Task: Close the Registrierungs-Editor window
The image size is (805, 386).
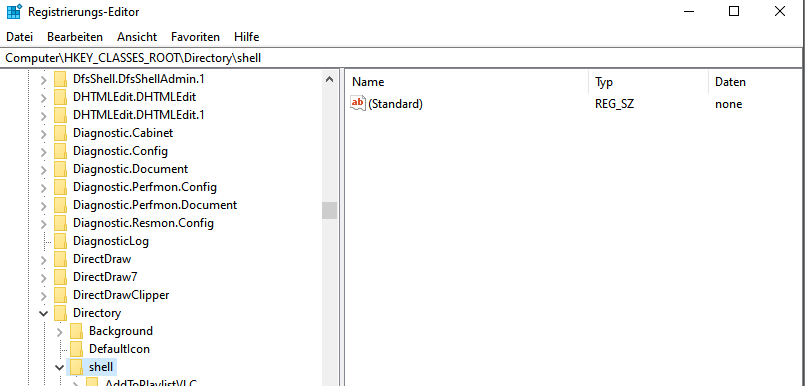Action: [x=779, y=11]
